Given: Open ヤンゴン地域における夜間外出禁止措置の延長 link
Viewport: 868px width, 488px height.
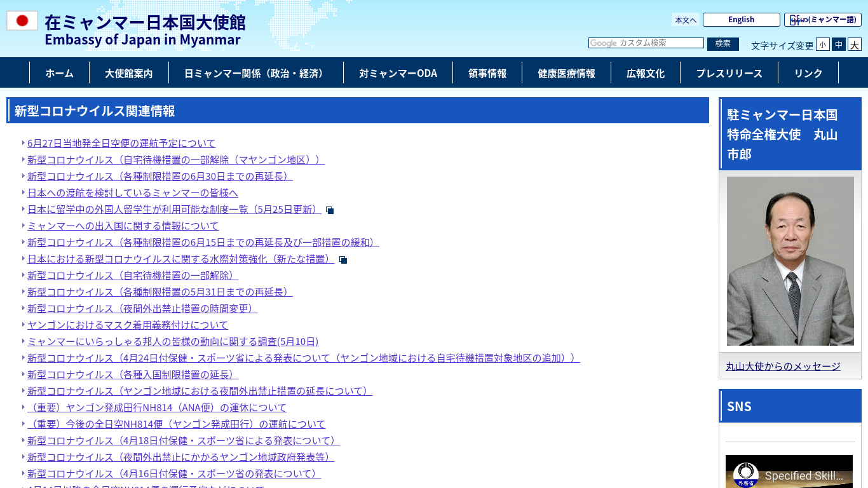Looking at the screenshot, I should [x=200, y=391].
